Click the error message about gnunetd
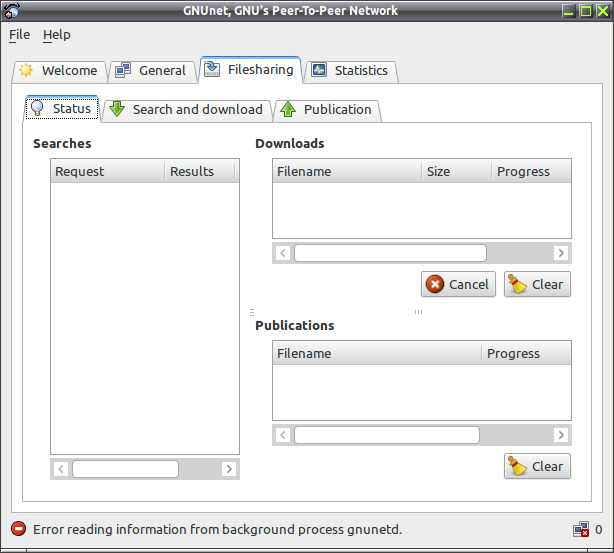 point(217,530)
